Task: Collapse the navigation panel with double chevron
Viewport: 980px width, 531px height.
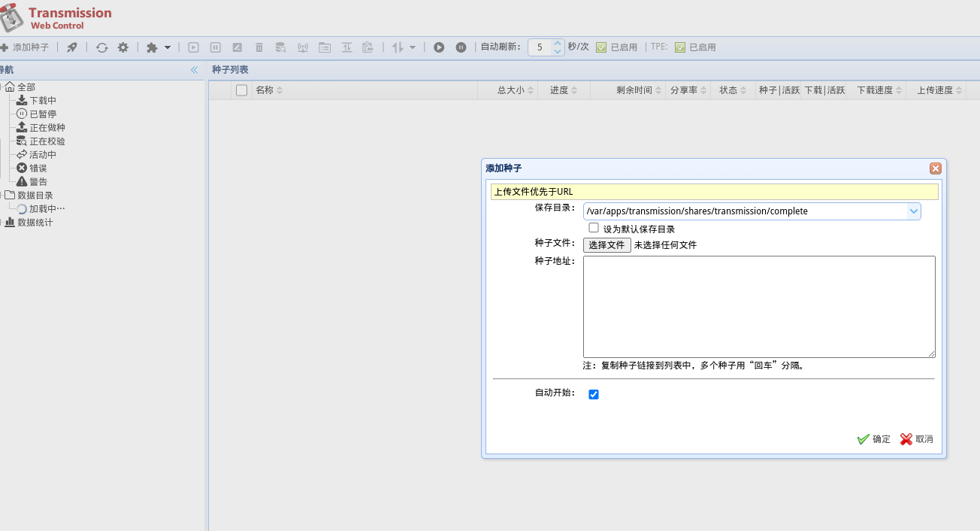Action: pos(194,70)
